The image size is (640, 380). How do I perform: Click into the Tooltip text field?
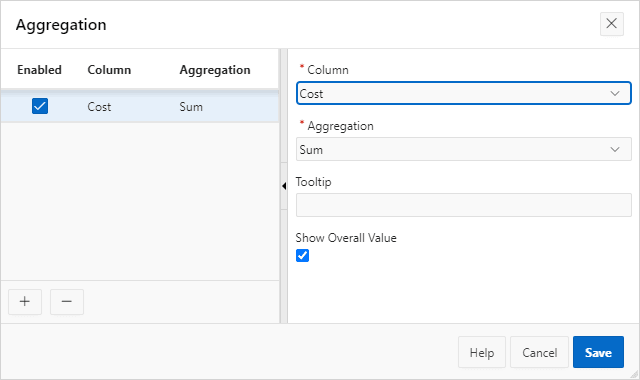point(464,205)
